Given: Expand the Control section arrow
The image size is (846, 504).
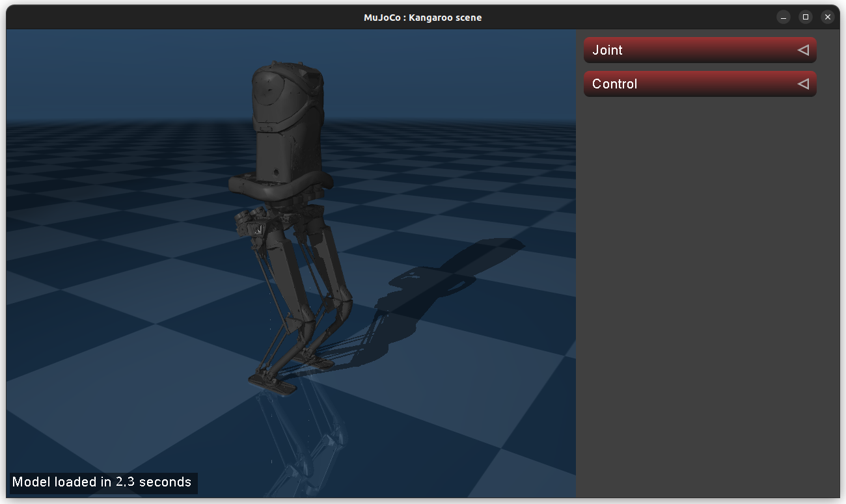Looking at the screenshot, I should 803,84.
